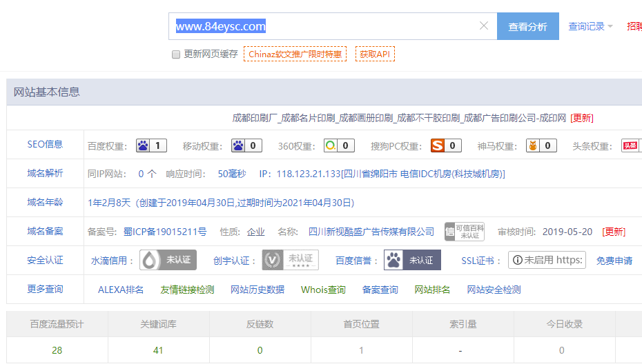Open the Whois查询 link
The image size is (642, 364).
tap(323, 290)
